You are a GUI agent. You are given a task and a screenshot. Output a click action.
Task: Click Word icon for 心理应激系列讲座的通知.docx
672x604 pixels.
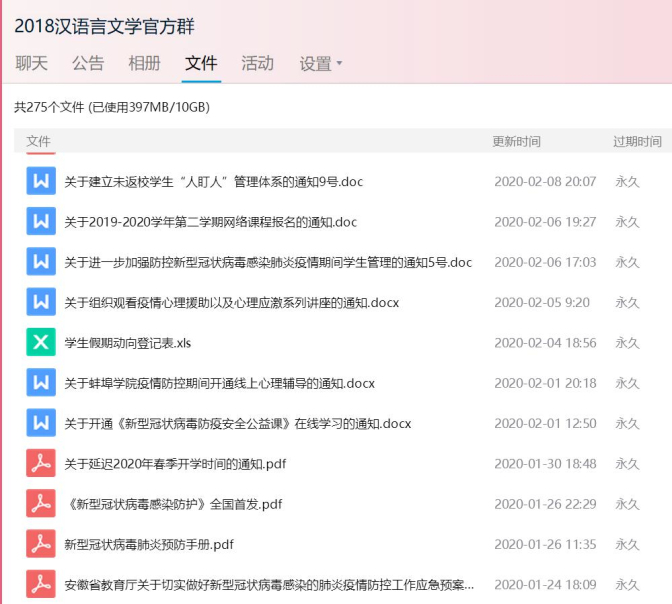(41, 302)
